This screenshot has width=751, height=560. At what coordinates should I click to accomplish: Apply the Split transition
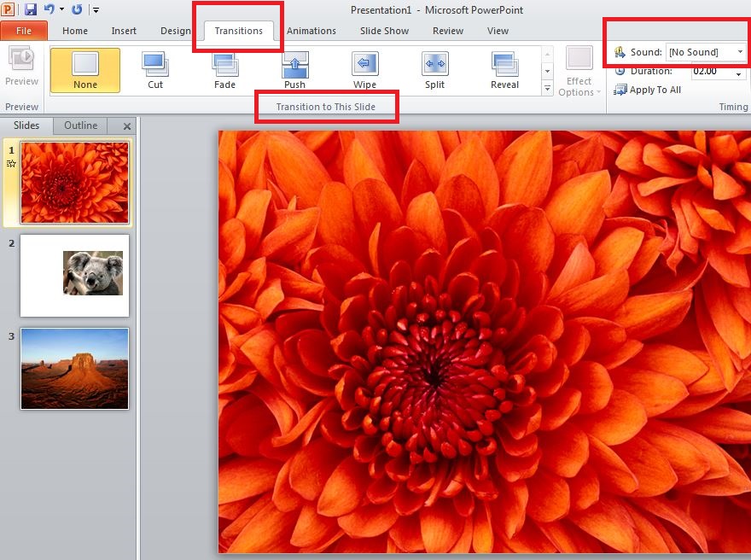tap(434, 70)
